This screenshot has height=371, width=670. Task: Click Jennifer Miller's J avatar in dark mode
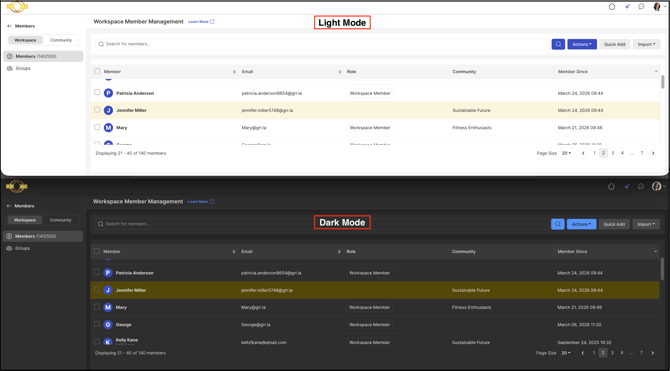click(108, 290)
